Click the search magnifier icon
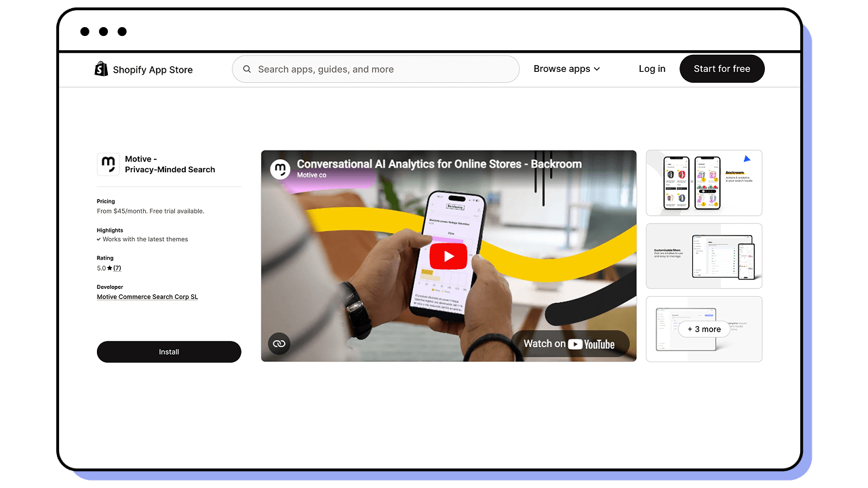868x488 pixels. point(247,68)
